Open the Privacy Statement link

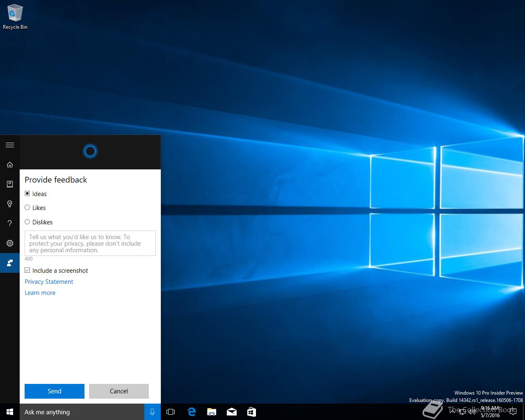tap(49, 282)
